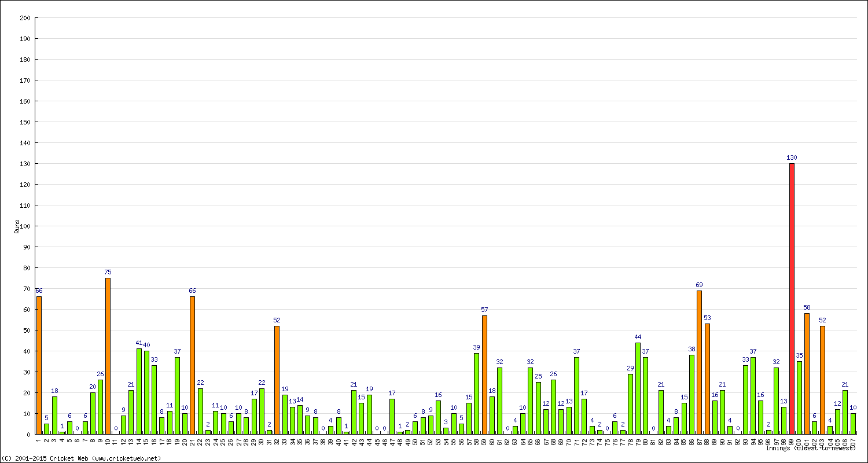This screenshot has height=463, width=868.
Task: Click the "75" value label
Action: (108, 272)
